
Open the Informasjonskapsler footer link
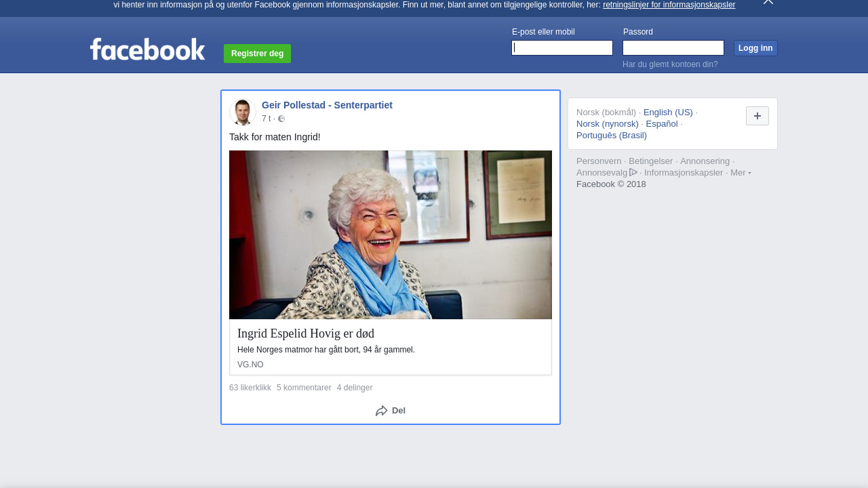click(684, 173)
